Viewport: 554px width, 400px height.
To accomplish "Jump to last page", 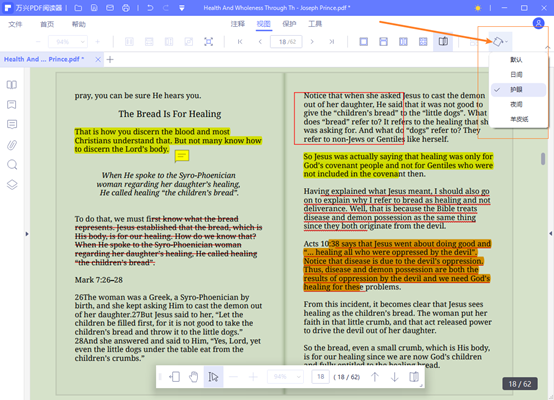I will (x=331, y=42).
